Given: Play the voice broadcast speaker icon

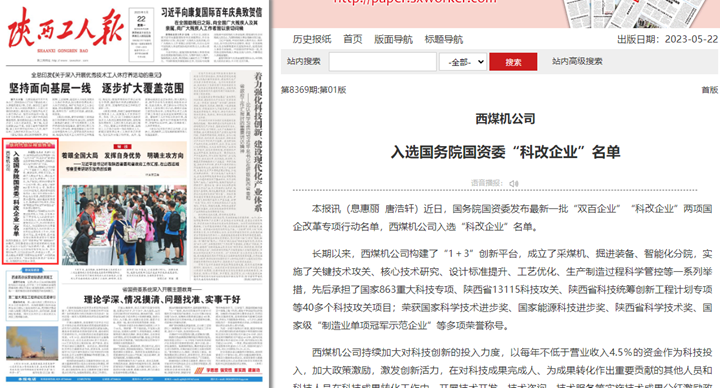Looking at the screenshot, I should pos(514,183).
